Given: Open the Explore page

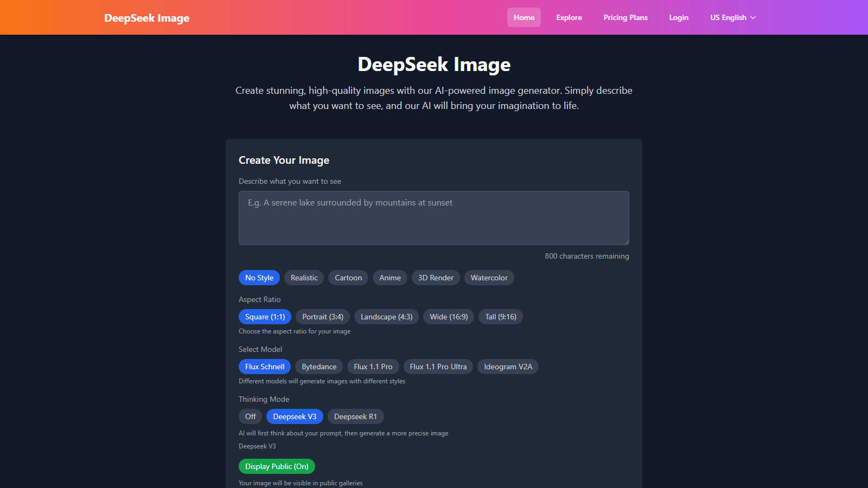Looking at the screenshot, I should pyautogui.click(x=569, y=17).
